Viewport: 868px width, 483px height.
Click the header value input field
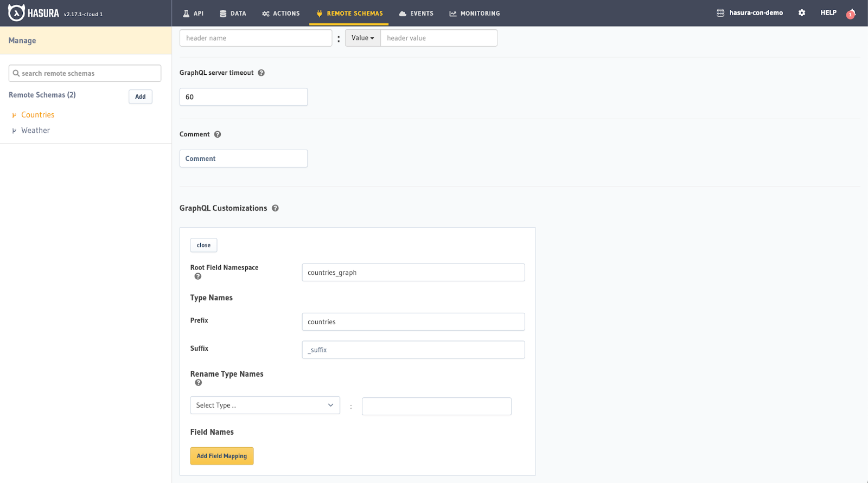439,38
